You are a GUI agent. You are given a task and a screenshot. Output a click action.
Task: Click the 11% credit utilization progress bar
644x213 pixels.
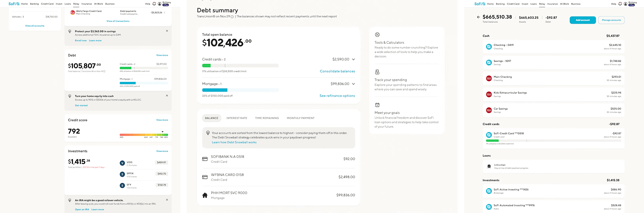pyautogui.click(x=240, y=66)
